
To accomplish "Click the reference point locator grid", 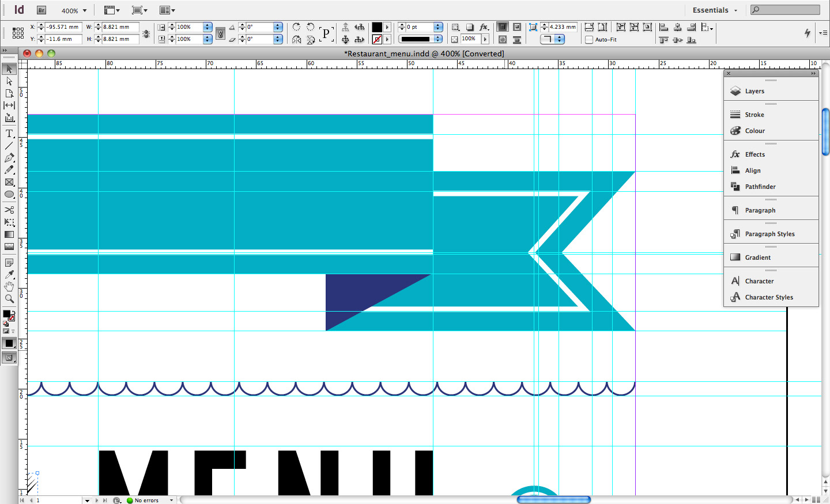I will coord(18,33).
